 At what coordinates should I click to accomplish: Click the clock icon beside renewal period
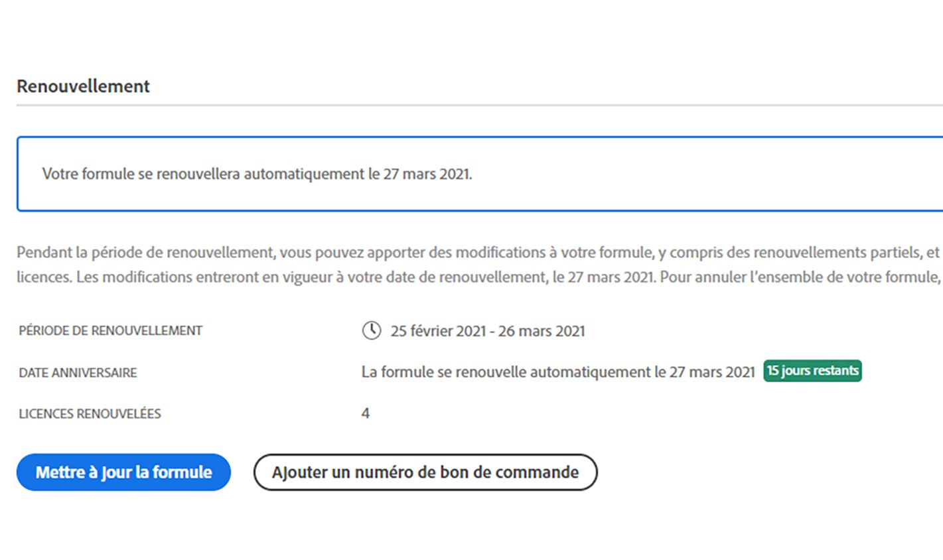tap(372, 330)
